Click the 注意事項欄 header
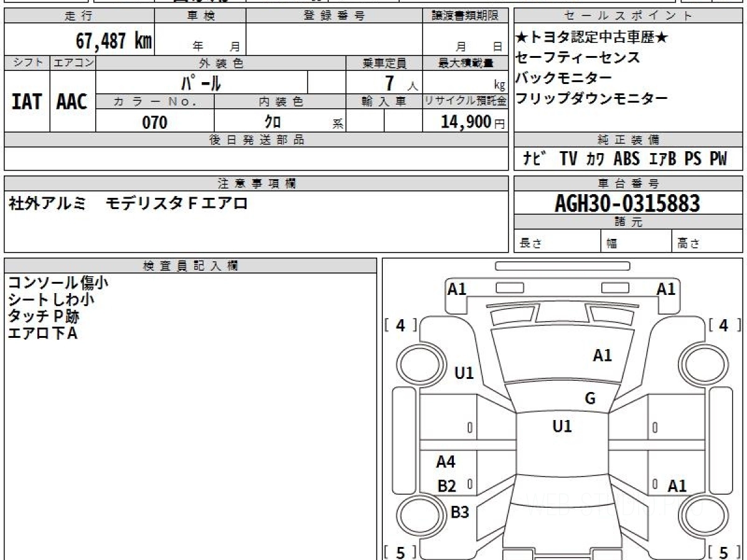This screenshot has height=560, width=747. 256,184
